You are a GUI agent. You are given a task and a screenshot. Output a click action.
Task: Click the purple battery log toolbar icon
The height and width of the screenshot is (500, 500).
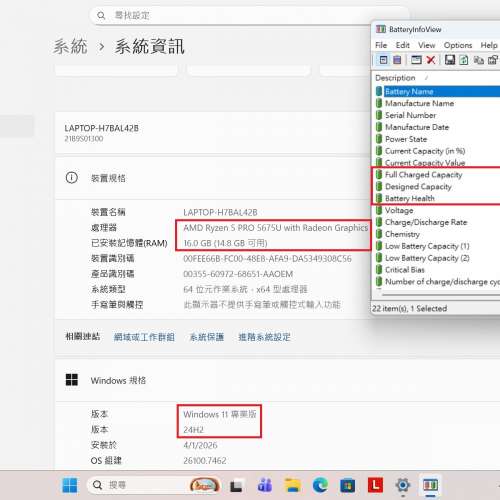pyautogui.click(x=397, y=60)
